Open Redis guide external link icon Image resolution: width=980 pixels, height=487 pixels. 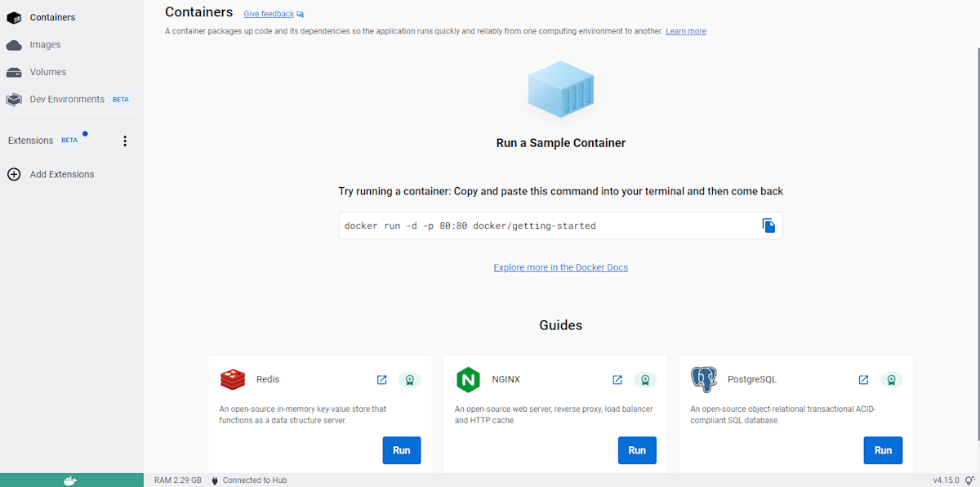click(x=381, y=380)
